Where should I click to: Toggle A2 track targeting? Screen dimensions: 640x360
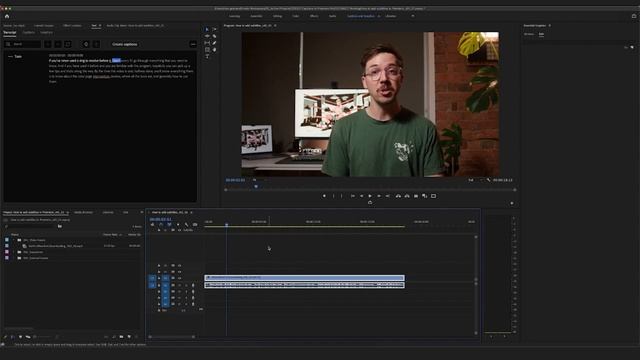[165, 291]
